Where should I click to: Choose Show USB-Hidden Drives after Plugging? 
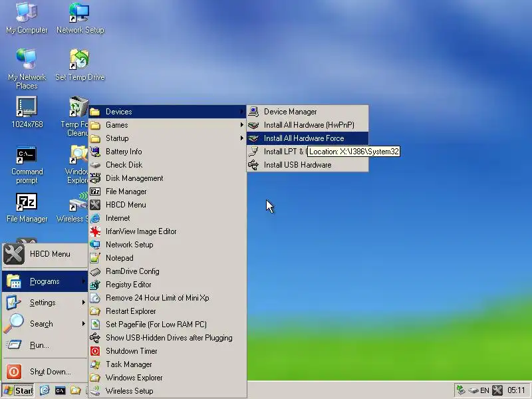click(167, 338)
